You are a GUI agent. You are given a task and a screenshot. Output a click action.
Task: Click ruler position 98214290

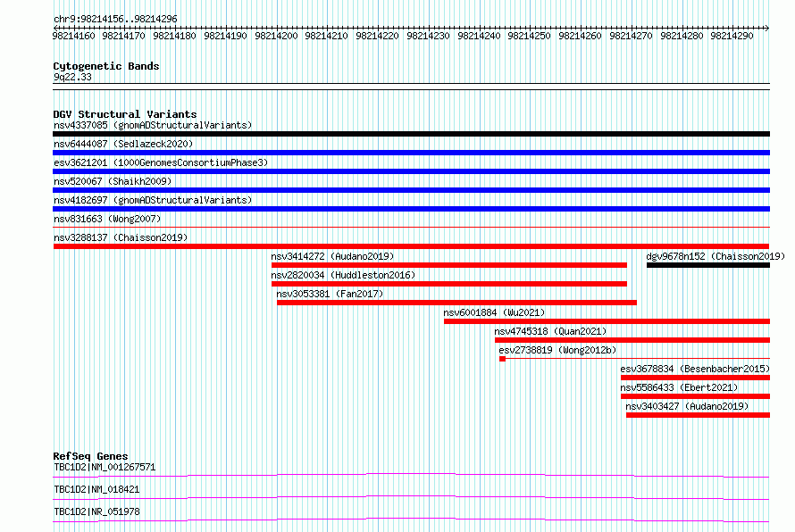(732, 36)
